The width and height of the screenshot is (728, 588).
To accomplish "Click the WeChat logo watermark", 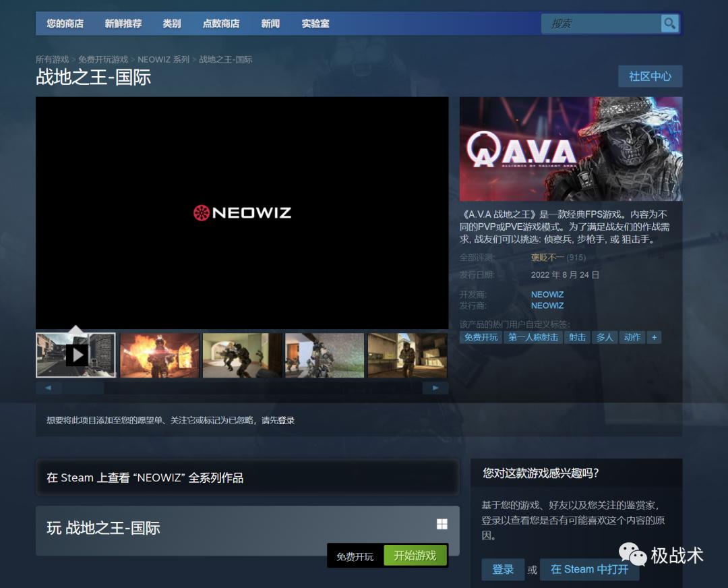I will pyautogui.click(x=632, y=554).
